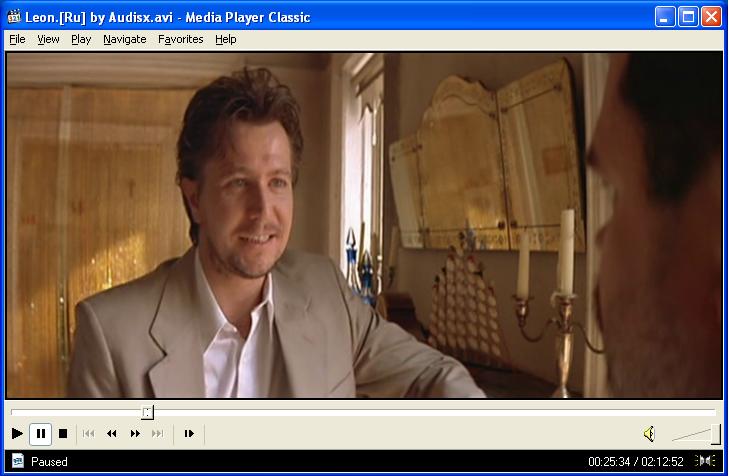Click the Media Player Classic title bar icon
Screen dimensions: 729x476
point(14,17)
